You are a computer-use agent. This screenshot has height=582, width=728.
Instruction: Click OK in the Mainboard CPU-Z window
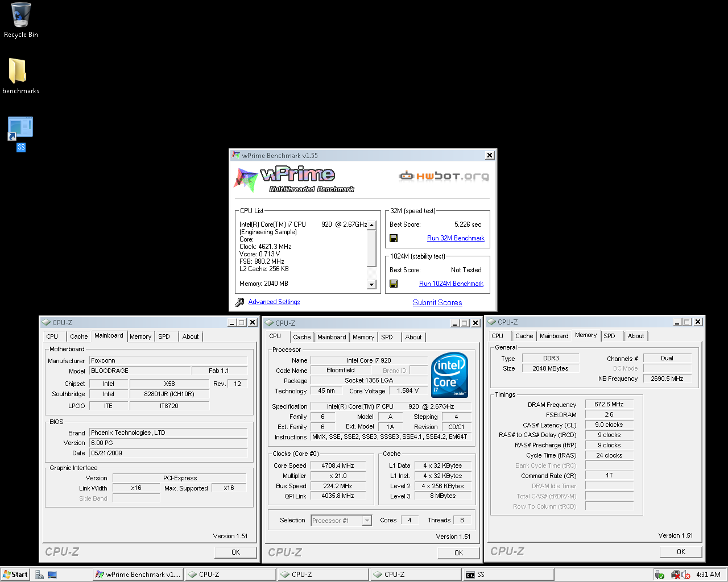click(235, 552)
